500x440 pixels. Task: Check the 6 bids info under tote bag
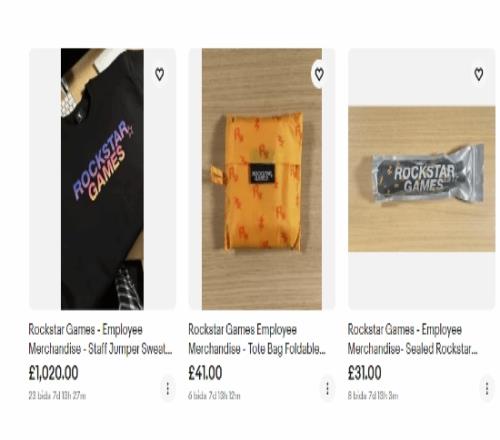(x=214, y=396)
